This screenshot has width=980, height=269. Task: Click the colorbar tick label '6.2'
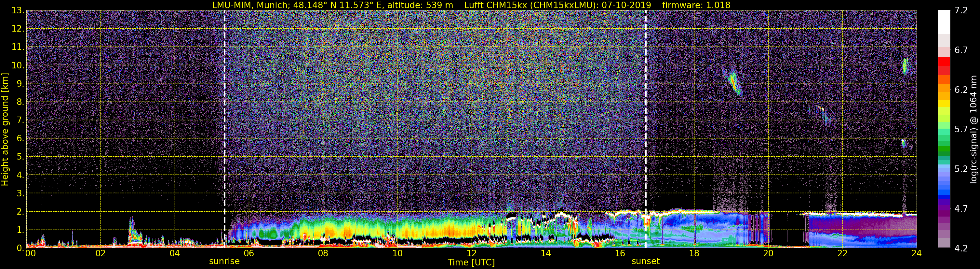click(961, 90)
